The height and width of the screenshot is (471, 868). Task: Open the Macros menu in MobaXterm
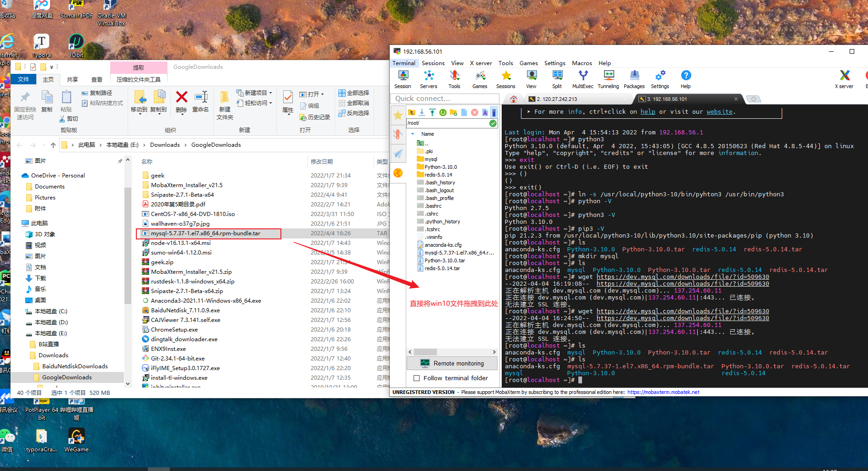pos(582,63)
